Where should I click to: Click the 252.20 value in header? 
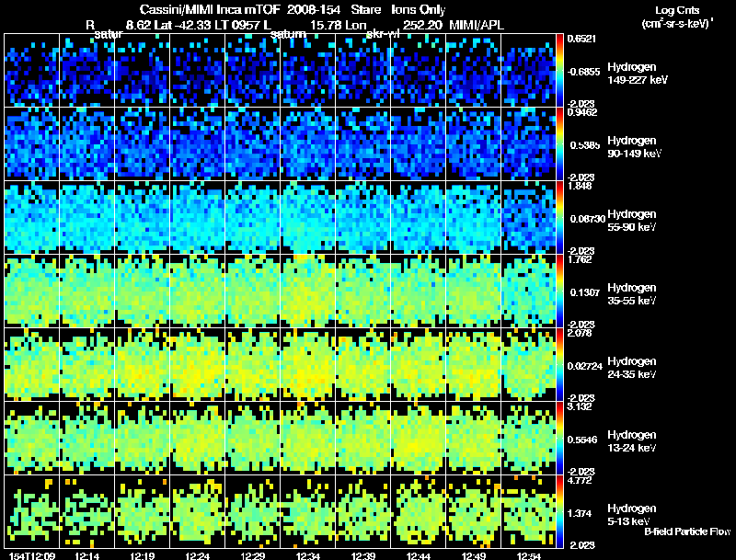(x=422, y=25)
